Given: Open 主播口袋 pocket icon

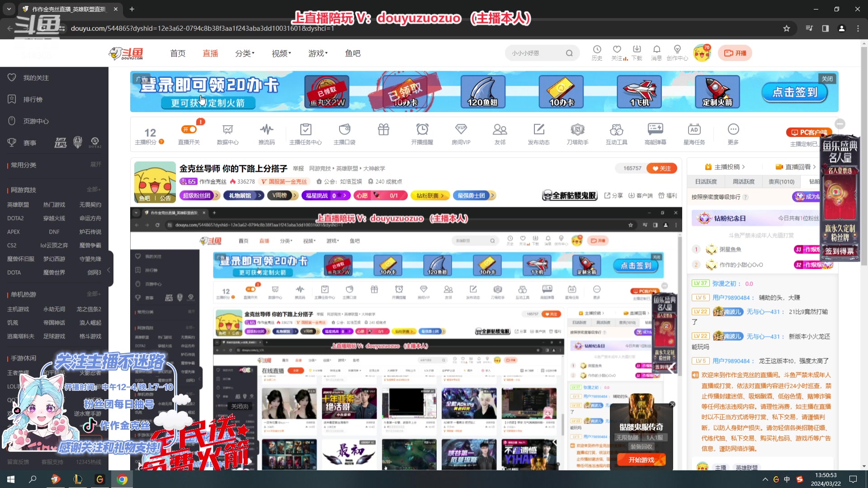Looking at the screenshot, I should point(344,134).
